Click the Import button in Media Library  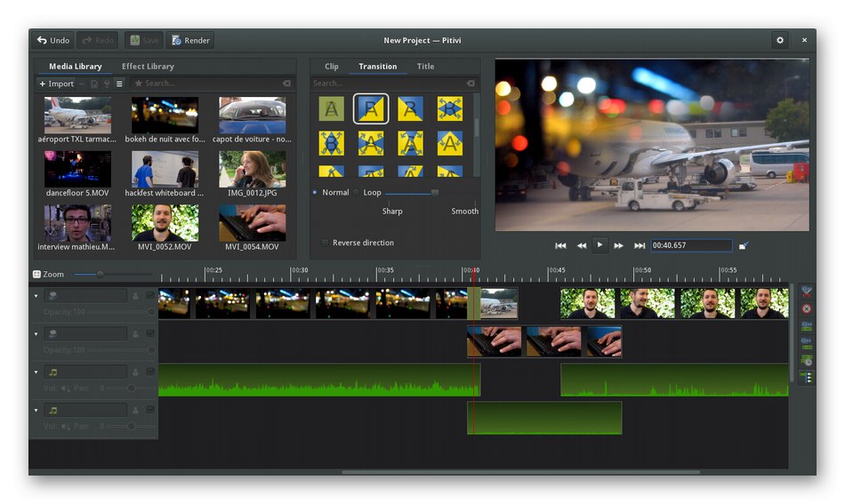click(x=56, y=84)
